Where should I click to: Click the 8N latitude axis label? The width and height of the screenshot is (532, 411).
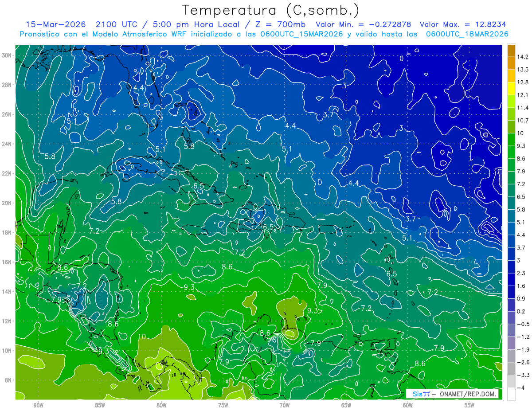click(x=8, y=380)
